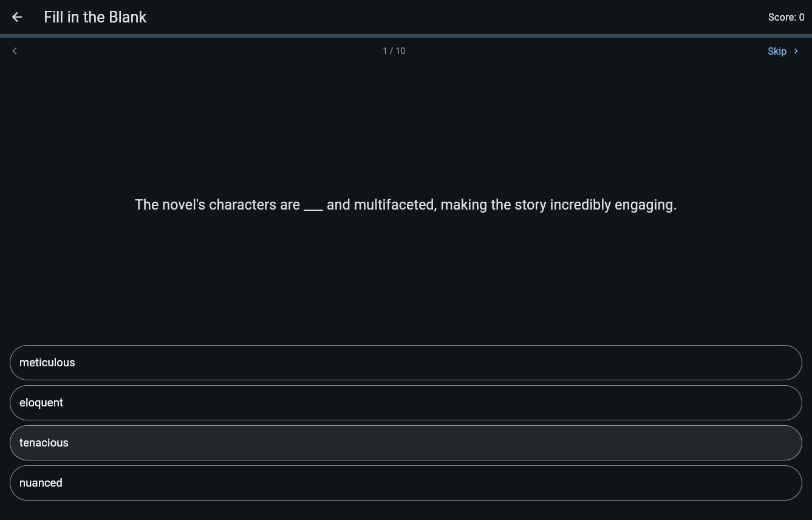The width and height of the screenshot is (812, 520).
Task: Click the word 'incredibly' in the question
Action: [x=580, y=205]
